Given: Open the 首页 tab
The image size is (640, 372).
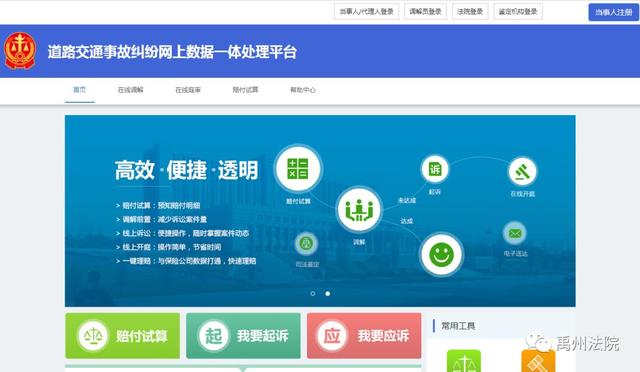Looking at the screenshot, I should 80,90.
